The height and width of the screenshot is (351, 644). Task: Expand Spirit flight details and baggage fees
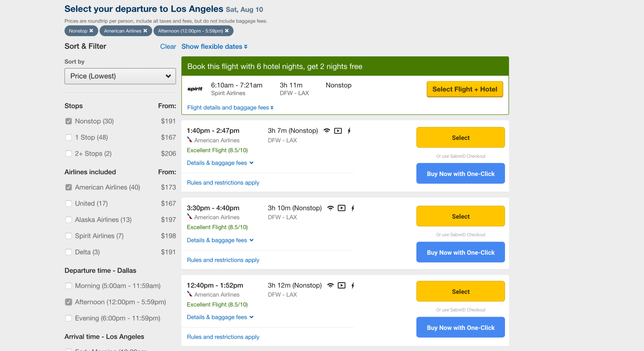pos(230,108)
